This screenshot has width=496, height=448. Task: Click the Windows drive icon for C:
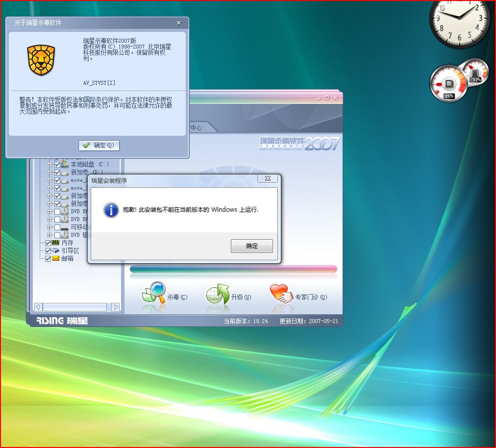tap(65, 164)
